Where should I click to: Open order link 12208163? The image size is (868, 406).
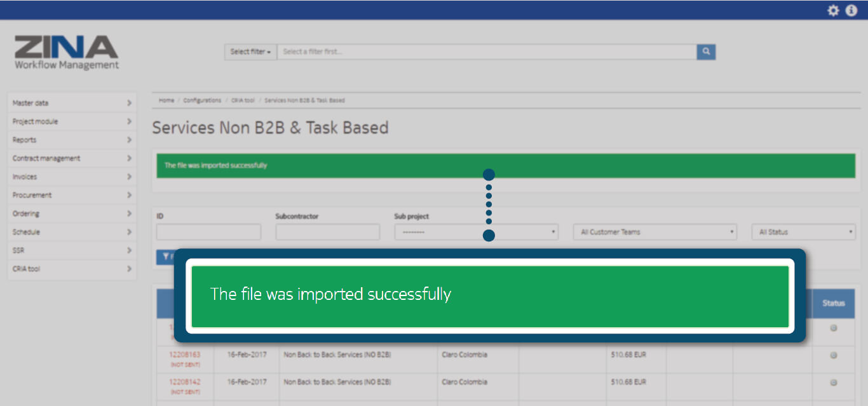tap(184, 355)
